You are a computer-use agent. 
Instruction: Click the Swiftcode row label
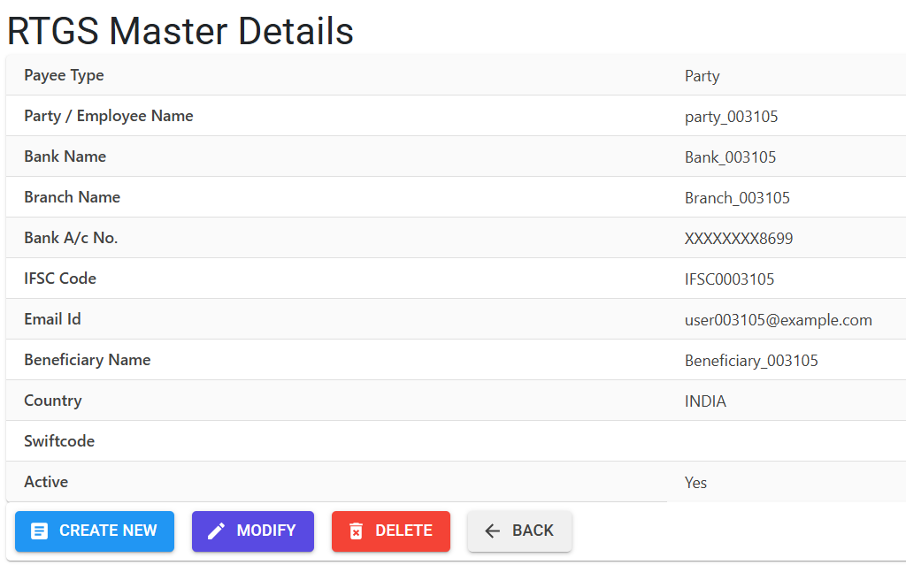59,440
